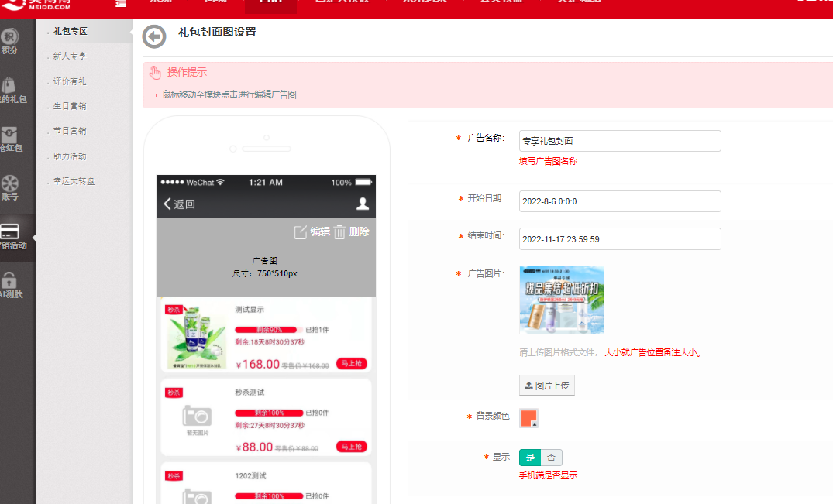833x504 pixels.
Task: Select the 营销活动 card sidebar icon
Action: (9, 231)
